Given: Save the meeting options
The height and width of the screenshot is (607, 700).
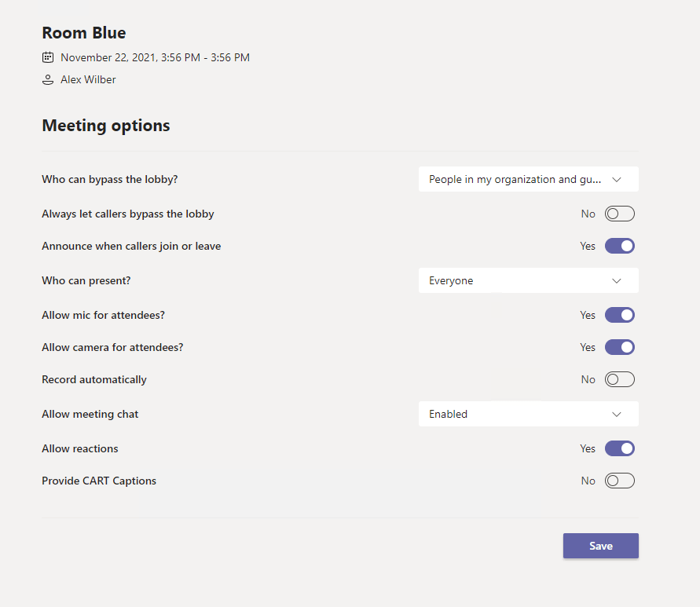Looking at the screenshot, I should tap(600, 547).
